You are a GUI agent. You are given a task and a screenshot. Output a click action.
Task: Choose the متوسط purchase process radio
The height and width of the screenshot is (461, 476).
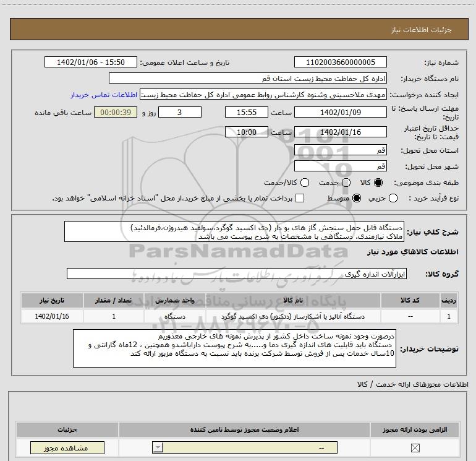pyautogui.click(x=357, y=198)
